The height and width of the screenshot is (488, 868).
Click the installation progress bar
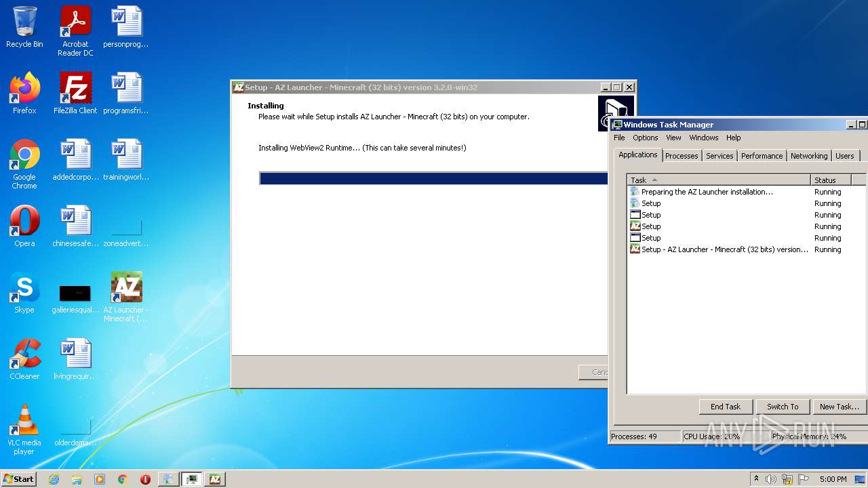pos(433,178)
